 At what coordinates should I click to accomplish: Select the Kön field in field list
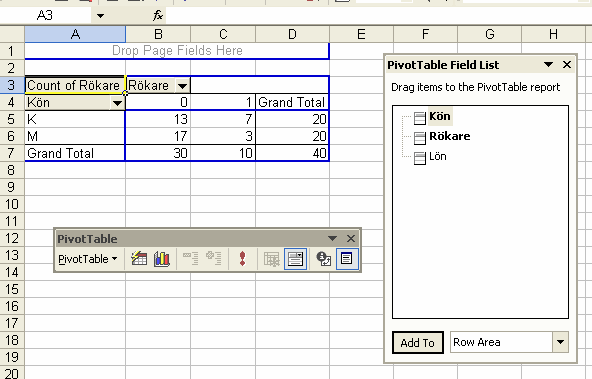pos(439,116)
